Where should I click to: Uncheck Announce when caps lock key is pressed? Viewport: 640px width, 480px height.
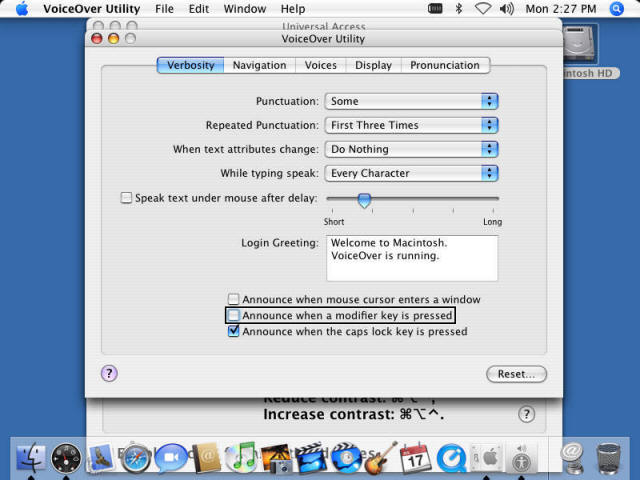click(x=234, y=331)
